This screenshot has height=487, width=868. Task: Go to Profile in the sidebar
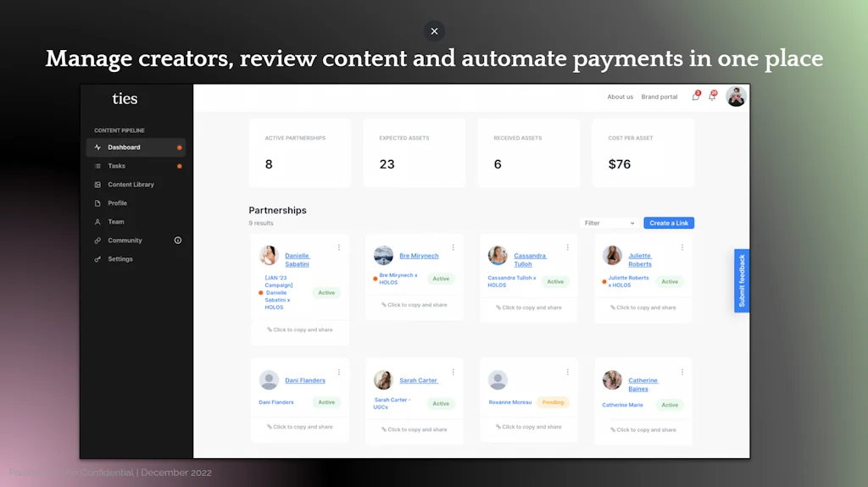pos(117,203)
